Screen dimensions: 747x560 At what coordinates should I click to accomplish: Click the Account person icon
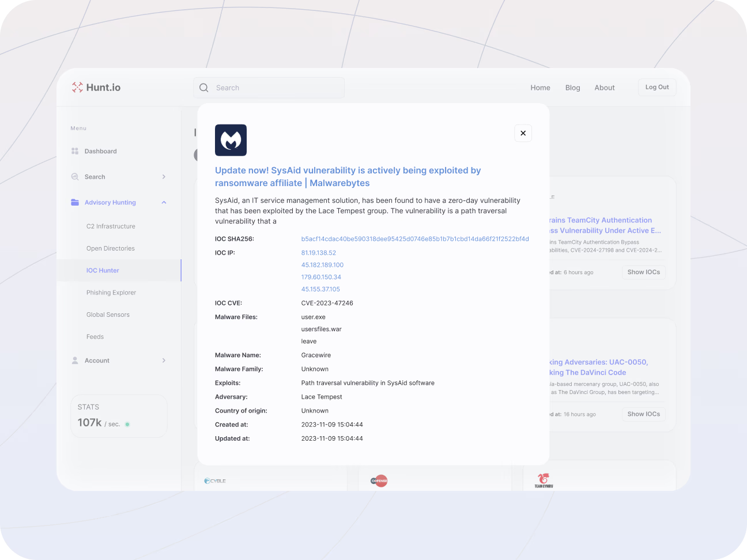[75, 361]
